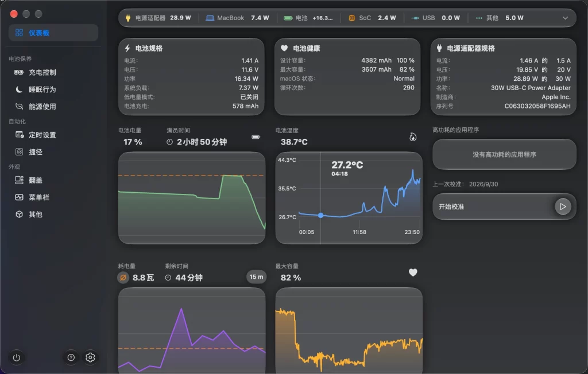Open the 仪表板 dashboard sidebar item
This screenshot has height=374, width=588.
coord(53,33)
